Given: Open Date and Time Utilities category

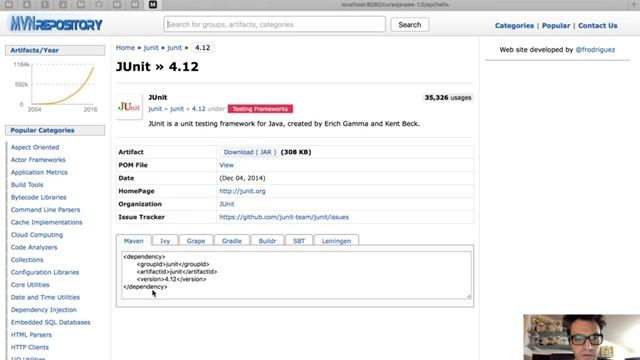Looking at the screenshot, I should [x=45, y=298].
